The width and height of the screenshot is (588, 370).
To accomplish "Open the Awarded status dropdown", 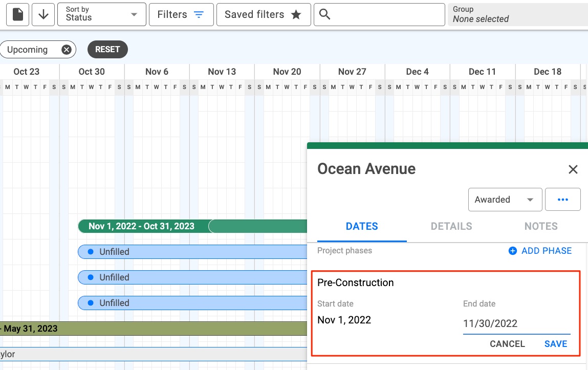I will pos(505,200).
